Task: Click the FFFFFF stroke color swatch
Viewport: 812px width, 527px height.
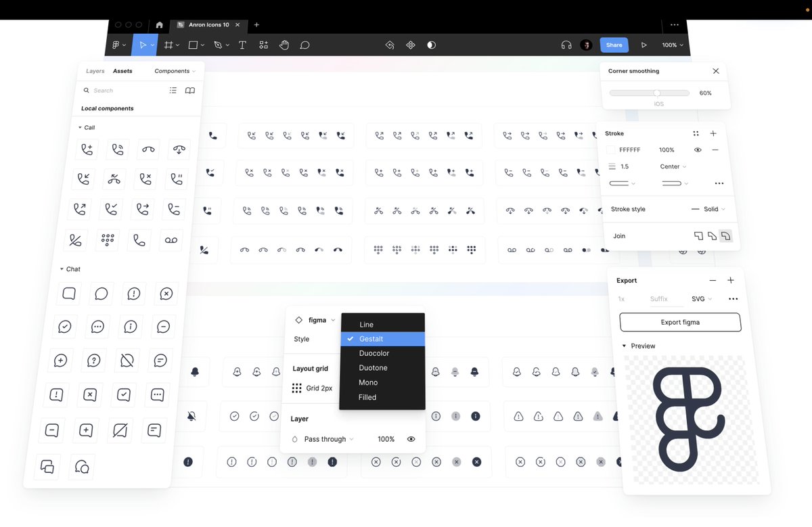Action: (611, 150)
